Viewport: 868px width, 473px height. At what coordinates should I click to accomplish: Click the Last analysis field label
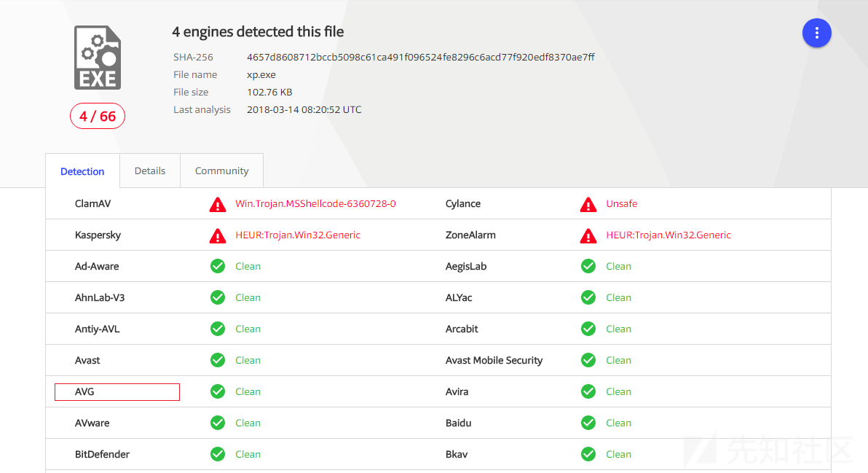coord(202,109)
